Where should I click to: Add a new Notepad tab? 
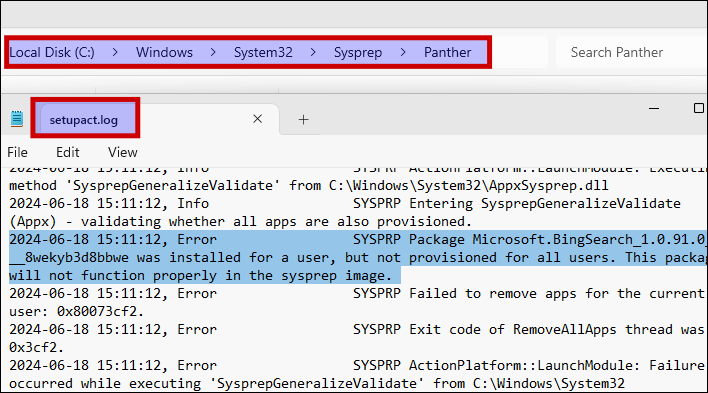point(303,120)
